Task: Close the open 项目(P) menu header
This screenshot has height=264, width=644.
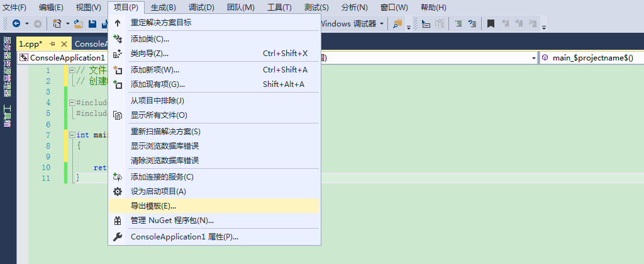Action: click(x=126, y=8)
